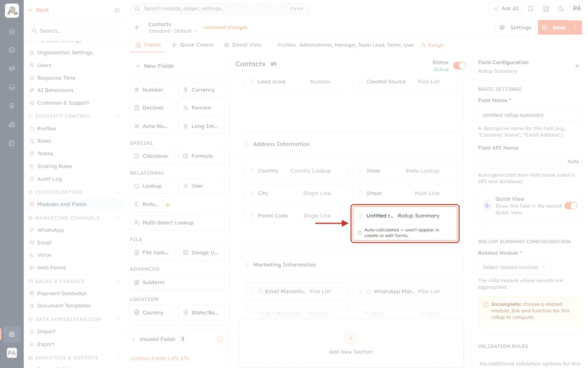Viewport: 588px width, 368px height.
Task: Collapse sidebar panel icon beside Back
Action: [117, 10]
